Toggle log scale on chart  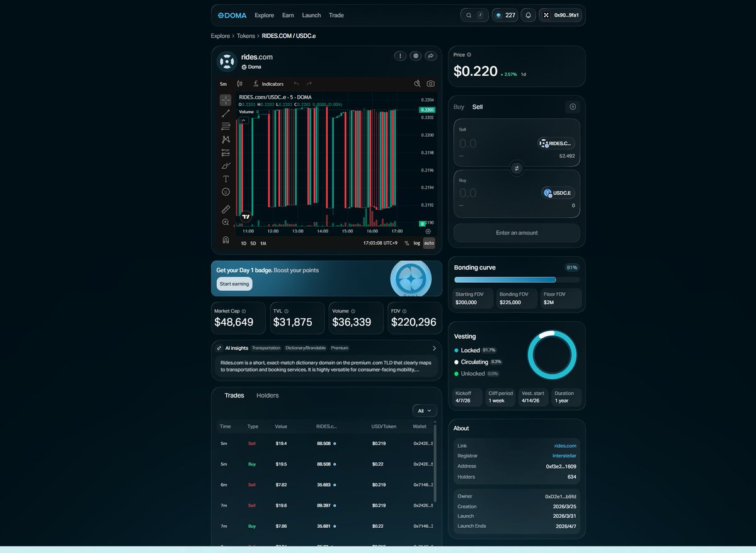coord(416,243)
